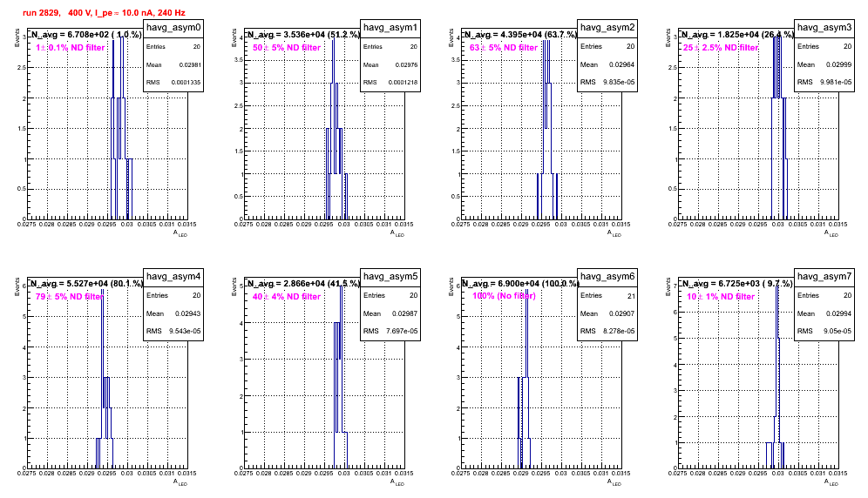This screenshot has height=498, width=868.
Task: Select the havg_asym4 stats box title
Action: point(173,277)
